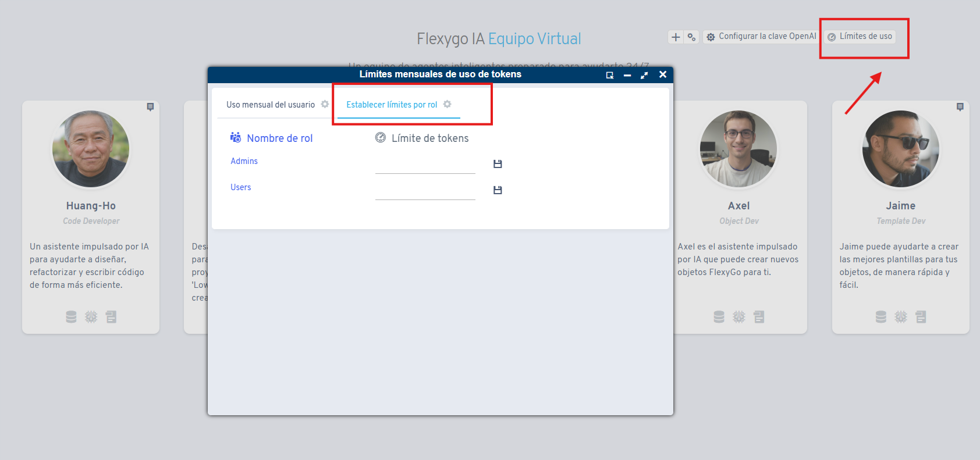The width and height of the screenshot is (980, 460).
Task: Click the dialog title Límites mensuales de uso de tokens
Action: [441, 74]
